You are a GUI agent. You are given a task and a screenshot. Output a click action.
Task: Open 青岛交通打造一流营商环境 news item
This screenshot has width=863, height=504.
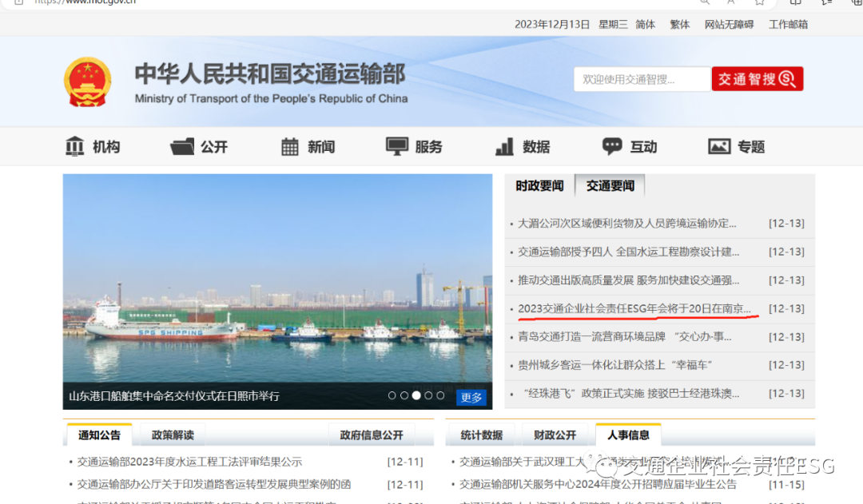click(x=624, y=337)
